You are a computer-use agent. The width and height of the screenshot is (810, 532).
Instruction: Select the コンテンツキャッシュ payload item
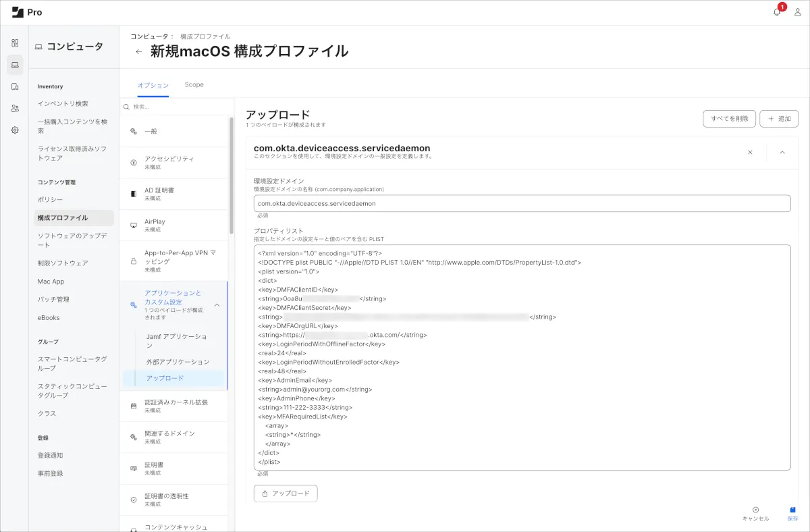pyautogui.click(x=173, y=524)
